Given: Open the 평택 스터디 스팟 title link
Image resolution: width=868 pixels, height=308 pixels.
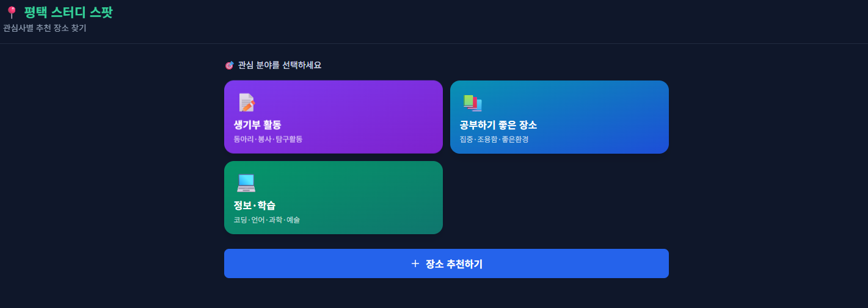Looking at the screenshot, I should [68, 12].
